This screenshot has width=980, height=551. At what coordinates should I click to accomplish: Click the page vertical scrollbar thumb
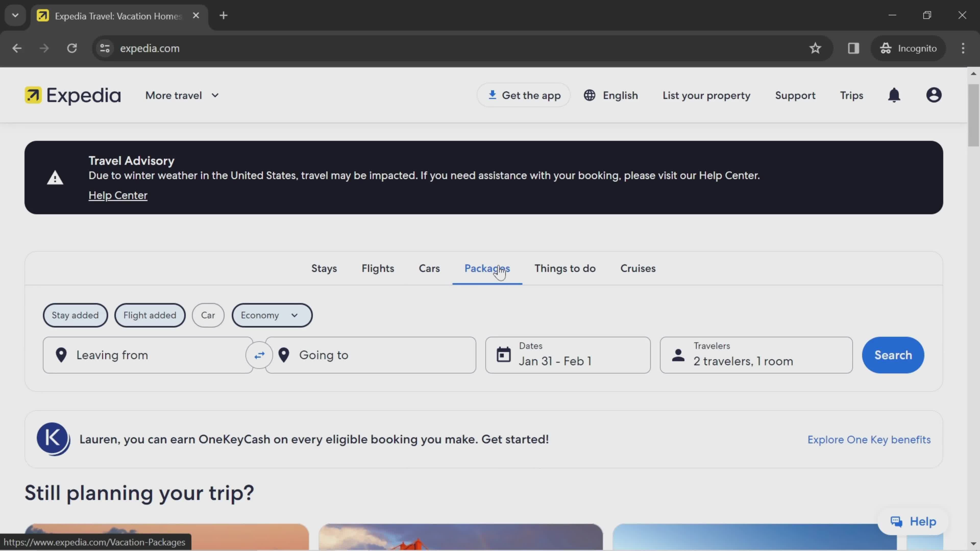pos(974,115)
